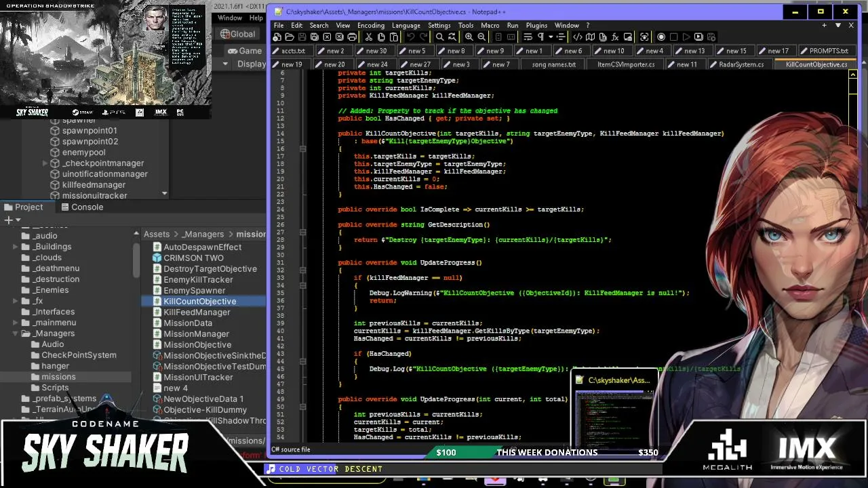This screenshot has width=868, height=488.
Task: Open the Language menu
Action: coord(406,26)
